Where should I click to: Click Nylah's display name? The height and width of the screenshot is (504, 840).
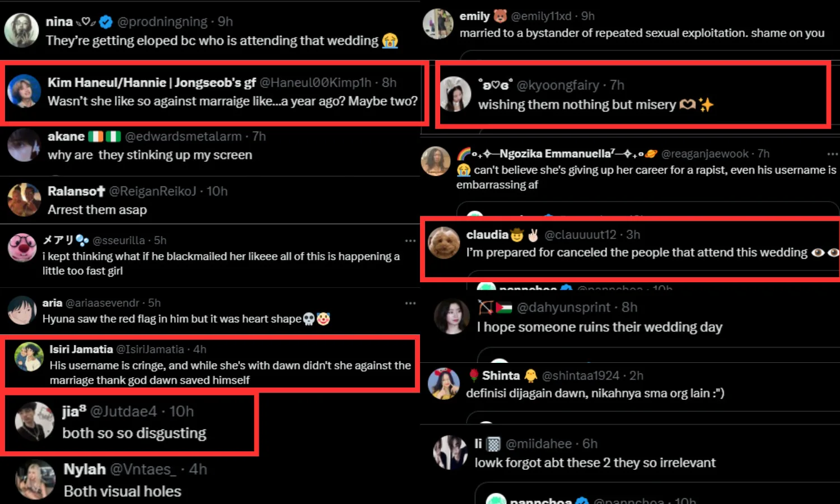(x=85, y=469)
